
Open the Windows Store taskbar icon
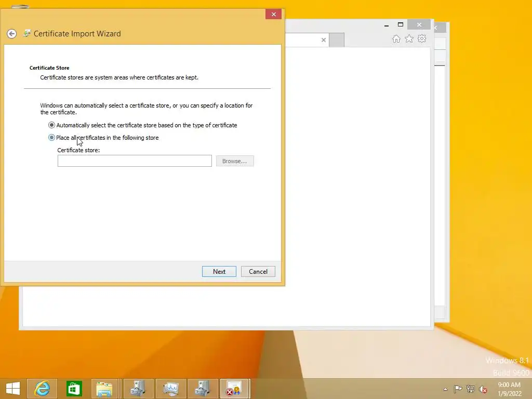coord(74,389)
